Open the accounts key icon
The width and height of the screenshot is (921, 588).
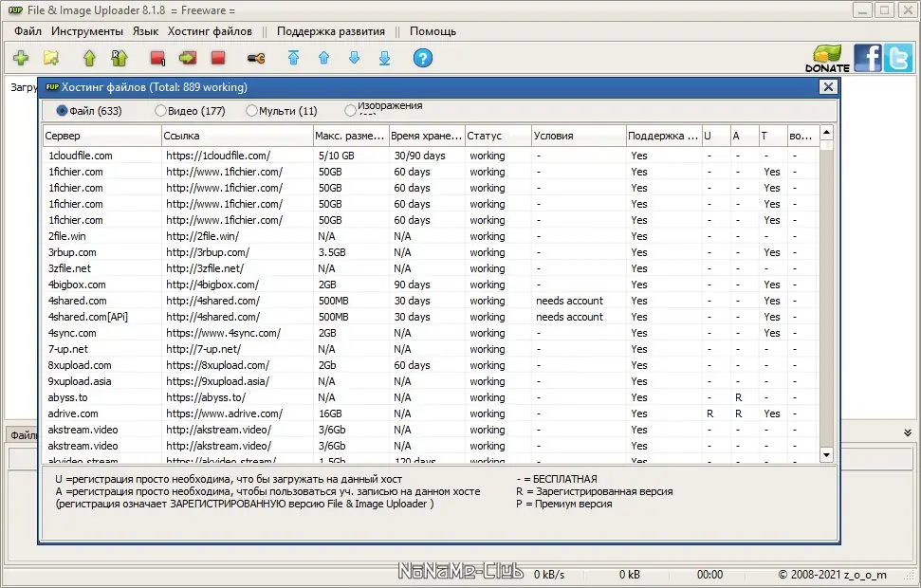[x=256, y=58]
